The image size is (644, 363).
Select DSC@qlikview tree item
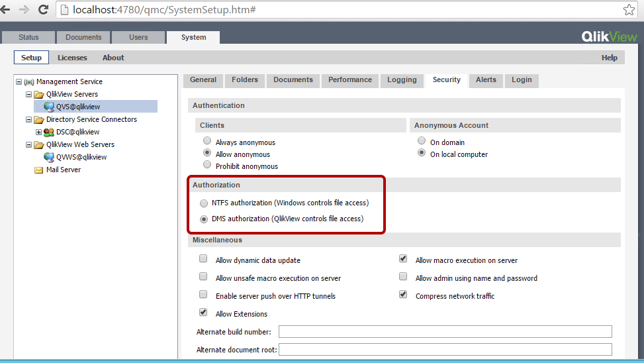(77, 132)
